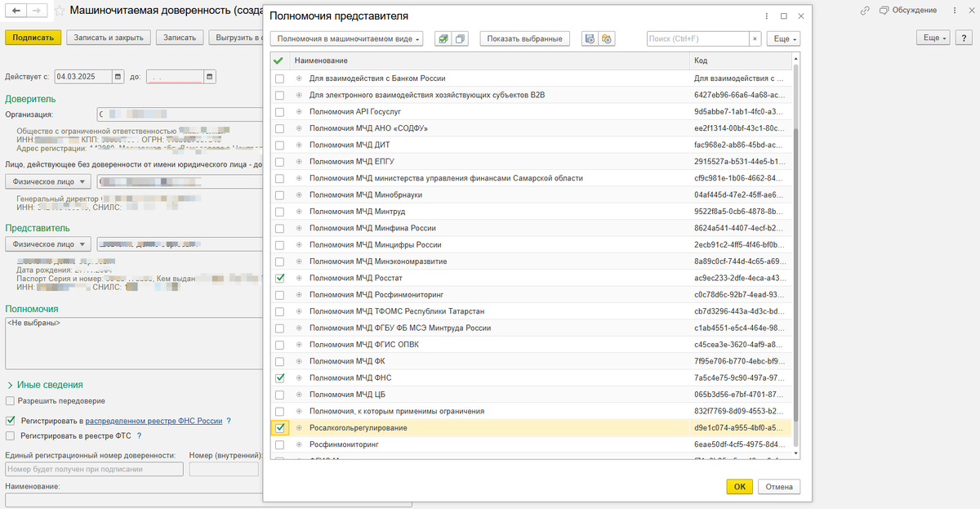Open Полномочия в машиночитаемом виде dropdown
Screen dimensions: 980x509
pos(347,38)
